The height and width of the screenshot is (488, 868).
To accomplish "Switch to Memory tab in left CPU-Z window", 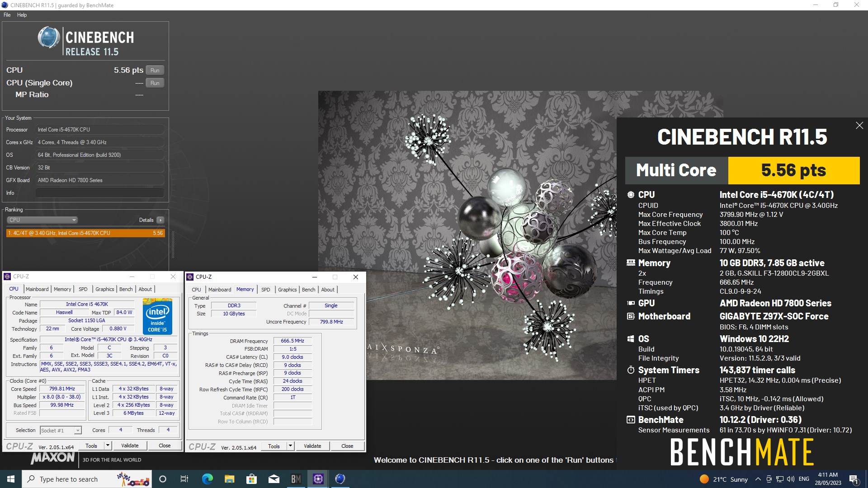I will (62, 289).
